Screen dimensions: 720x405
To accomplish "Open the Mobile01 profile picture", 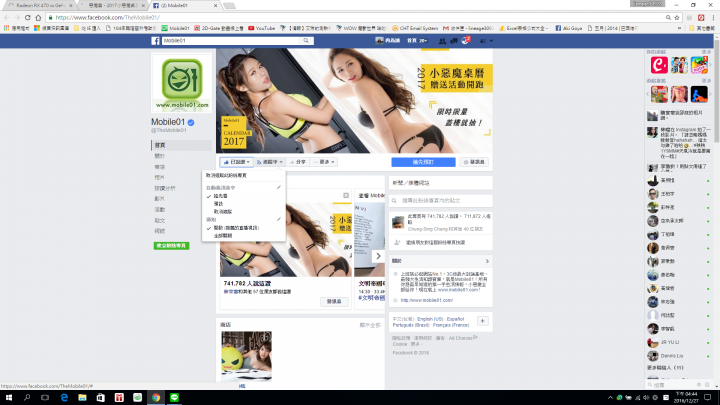I will click(x=182, y=83).
